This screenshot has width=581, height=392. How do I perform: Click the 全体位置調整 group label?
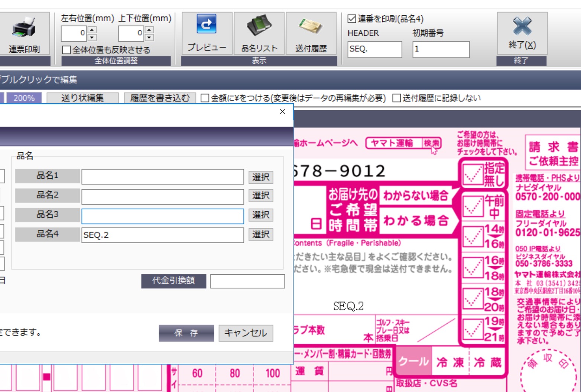click(116, 61)
